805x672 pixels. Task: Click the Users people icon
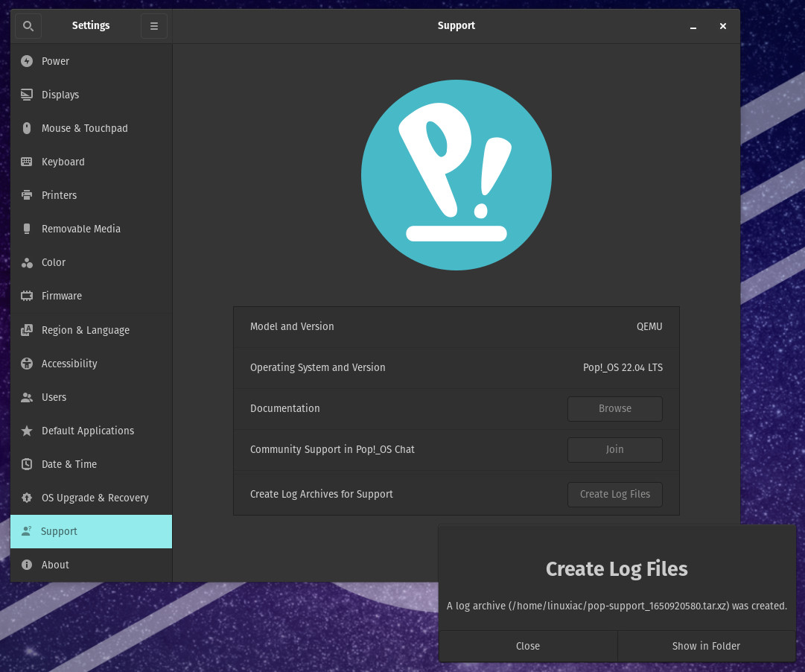point(27,397)
